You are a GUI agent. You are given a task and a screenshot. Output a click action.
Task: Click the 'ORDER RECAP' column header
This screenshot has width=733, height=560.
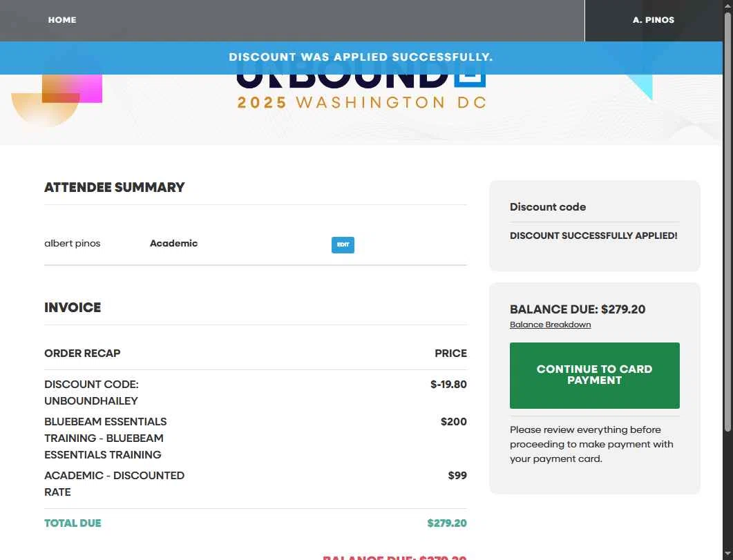(x=82, y=353)
